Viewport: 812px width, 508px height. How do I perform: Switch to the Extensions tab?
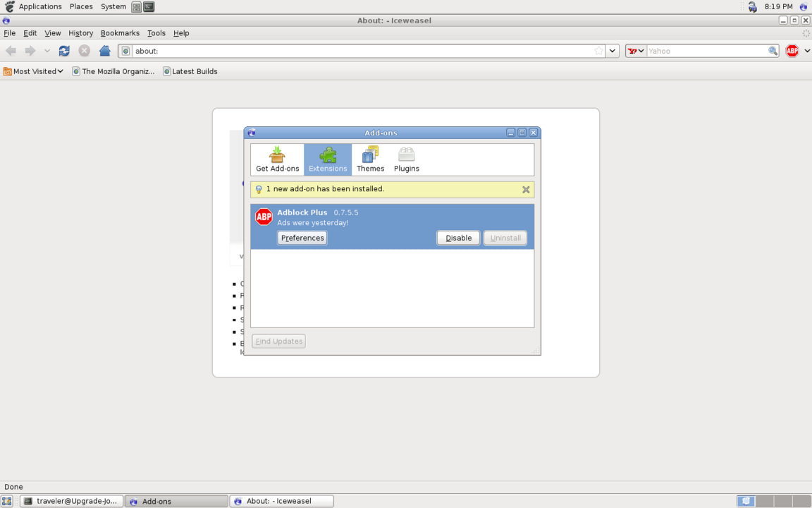328,159
